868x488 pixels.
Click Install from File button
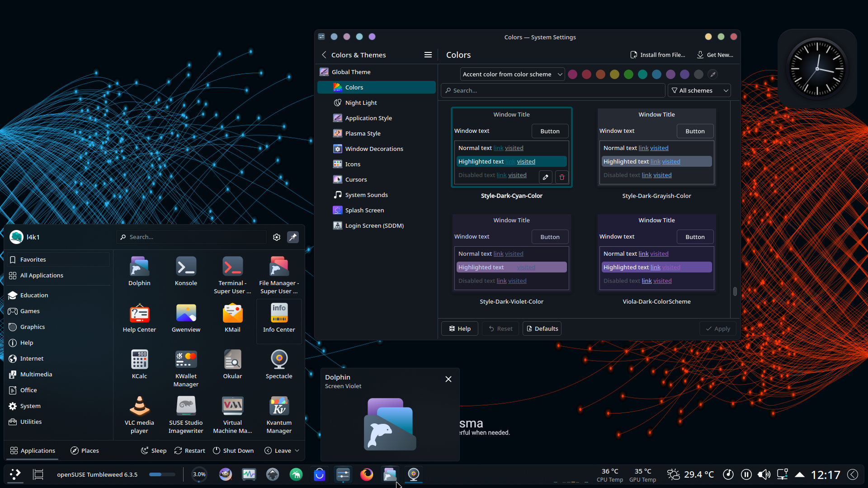(658, 55)
